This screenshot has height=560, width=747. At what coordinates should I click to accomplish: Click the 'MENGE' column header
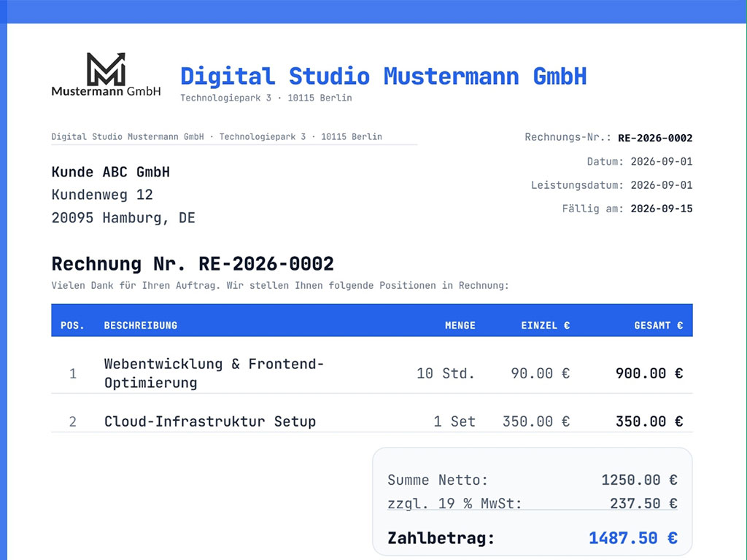point(460,326)
